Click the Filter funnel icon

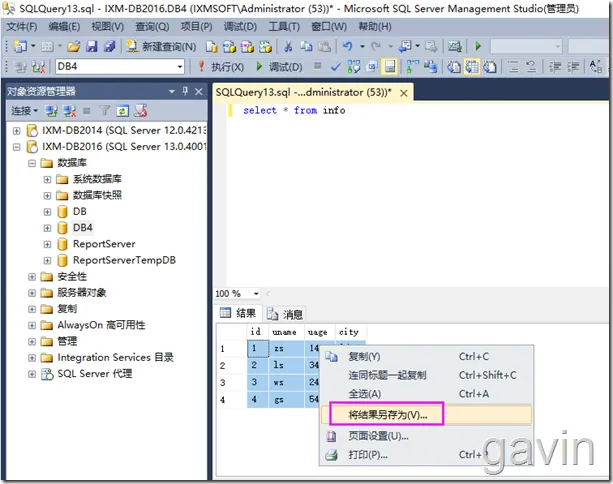click(104, 111)
